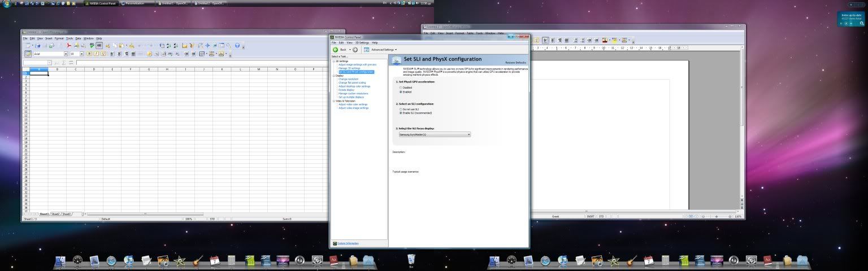Select Enable SLI (recommended) option
This screenshot has width=868, height=271.
[x=401, y=113]
